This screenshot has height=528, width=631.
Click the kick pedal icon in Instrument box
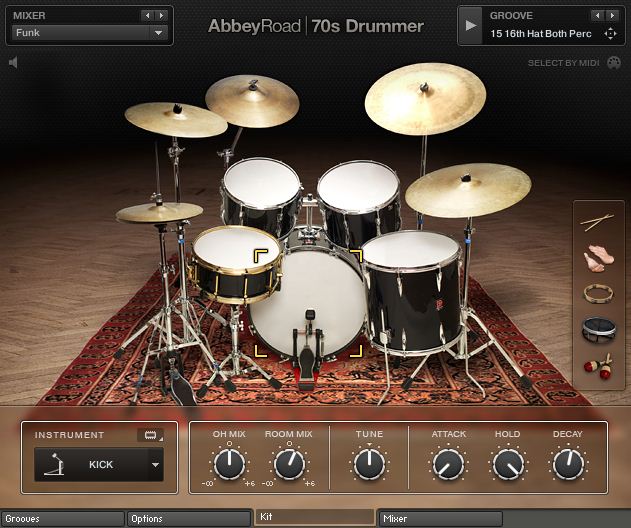[54, 464]
